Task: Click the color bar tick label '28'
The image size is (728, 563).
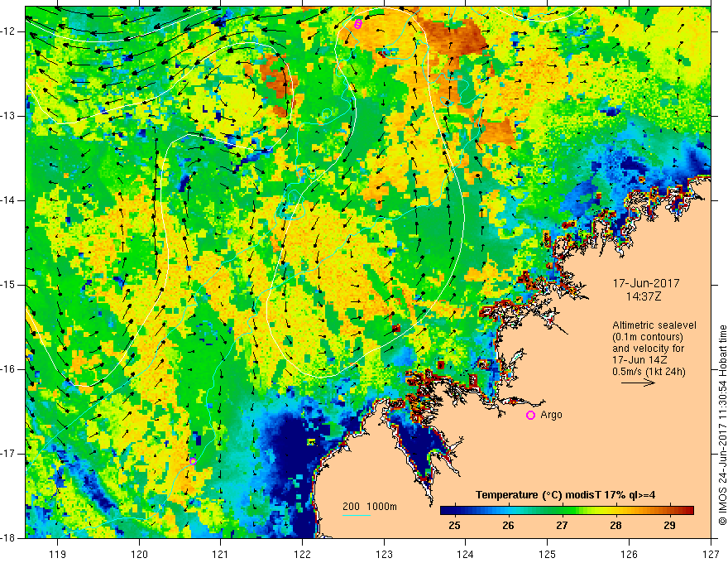Action: click(615, 526)
